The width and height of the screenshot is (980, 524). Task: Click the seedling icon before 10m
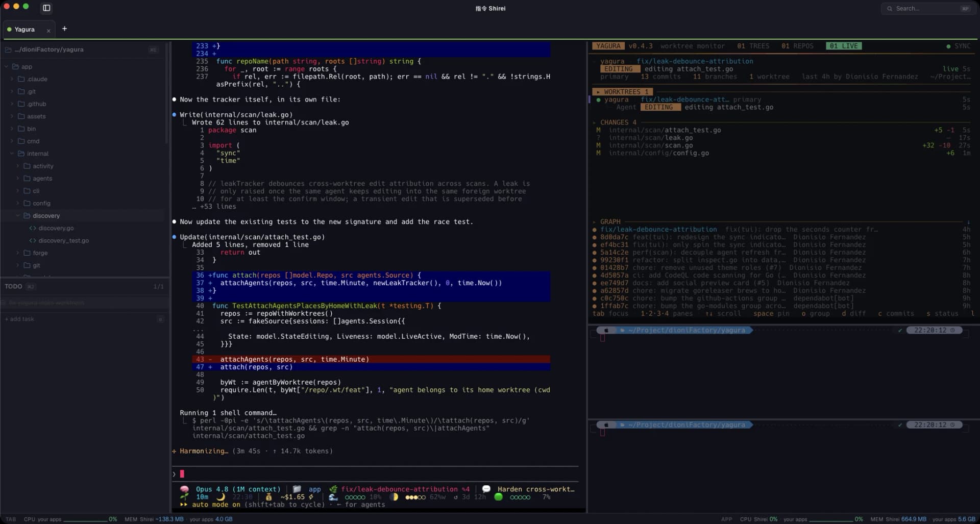point(185,496)
